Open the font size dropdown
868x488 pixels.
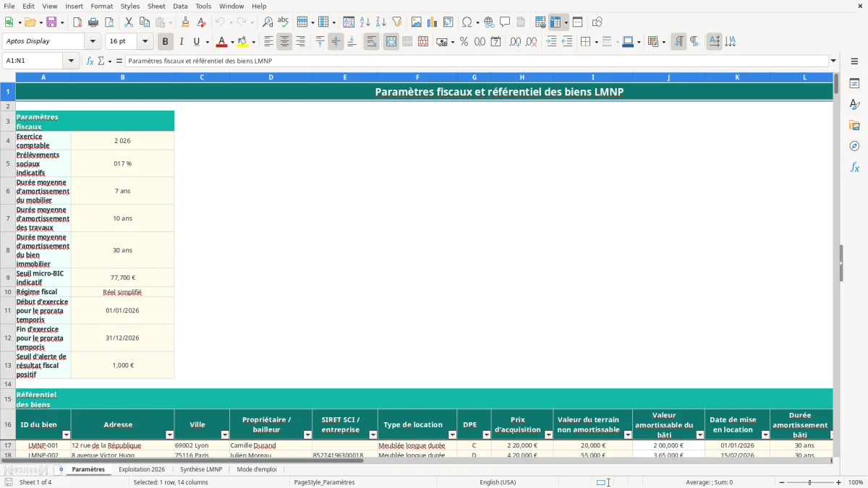coord(145,42)
